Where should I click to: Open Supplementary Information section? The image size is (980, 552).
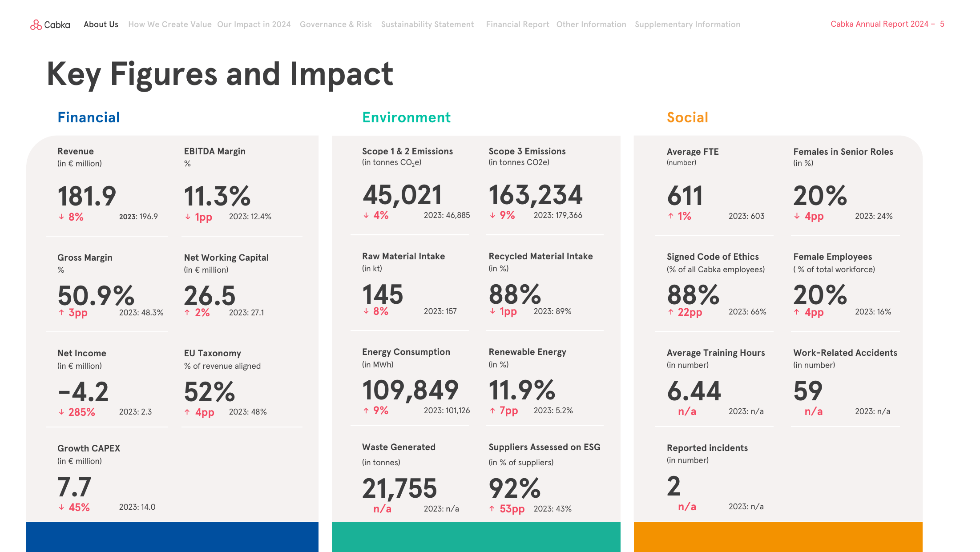[x=687, y=24]
